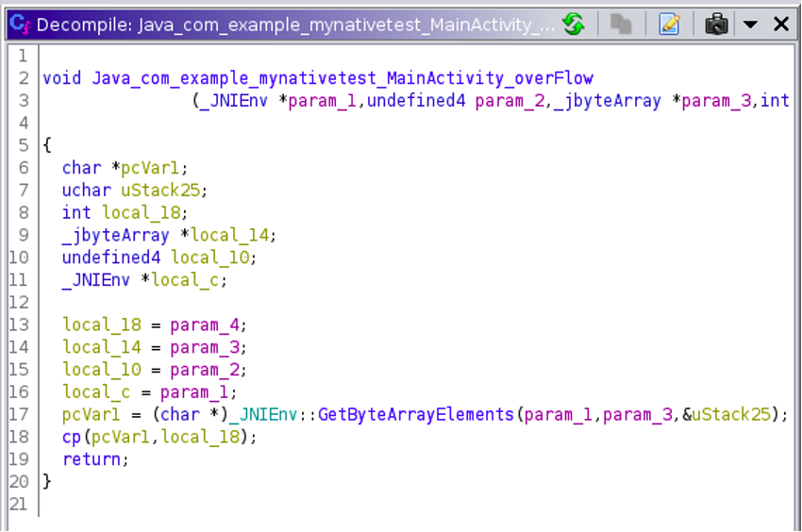Select param_4 on the local_18 assignment line
The width and height of the screenshot is (802, 532).
(205, 324)
